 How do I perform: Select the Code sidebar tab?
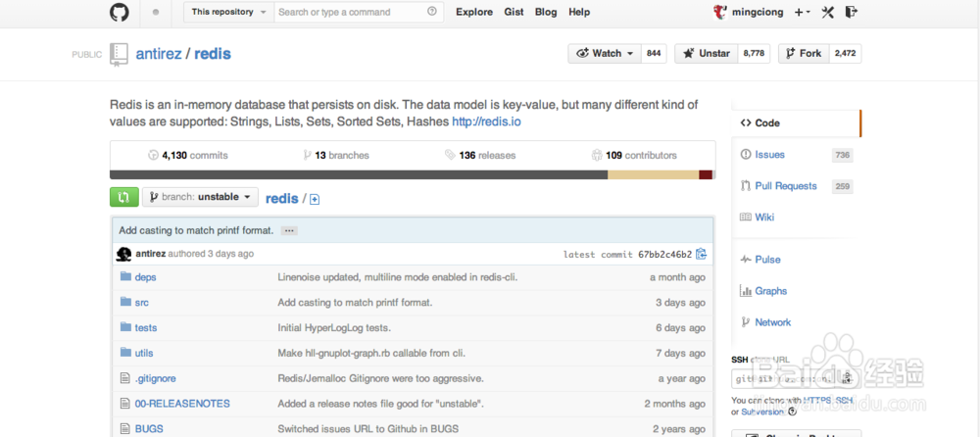coord(795,123)
